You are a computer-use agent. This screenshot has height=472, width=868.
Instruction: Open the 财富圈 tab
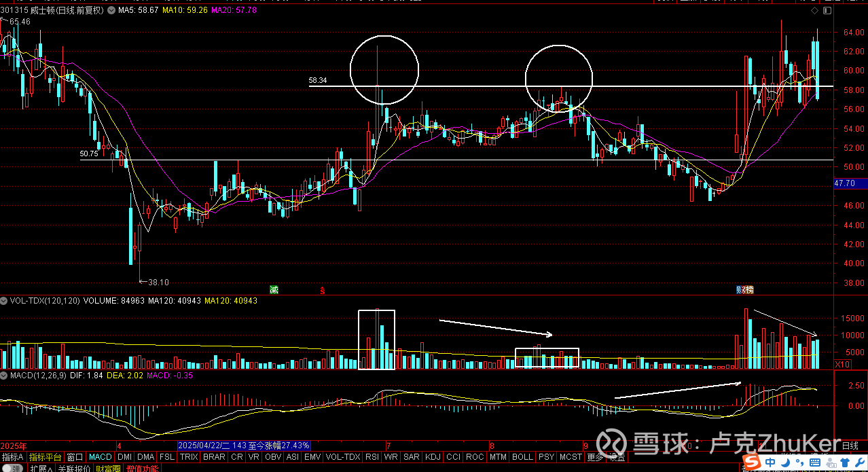(108, 468)
